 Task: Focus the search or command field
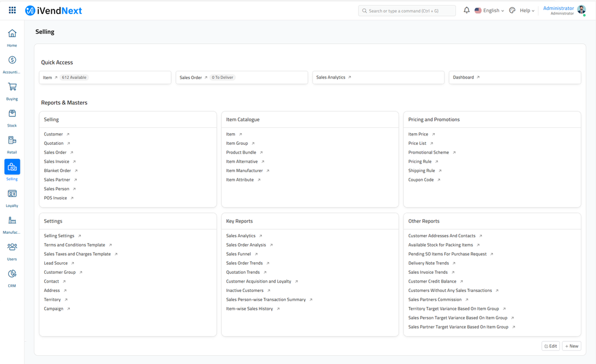pyautogui.click(x=407, y=10)
